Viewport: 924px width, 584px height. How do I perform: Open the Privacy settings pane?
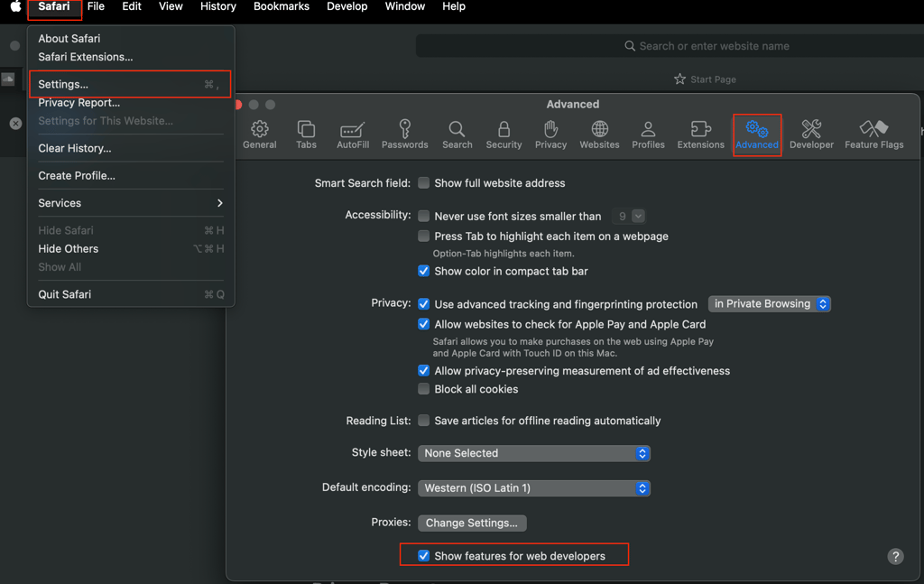550,135
